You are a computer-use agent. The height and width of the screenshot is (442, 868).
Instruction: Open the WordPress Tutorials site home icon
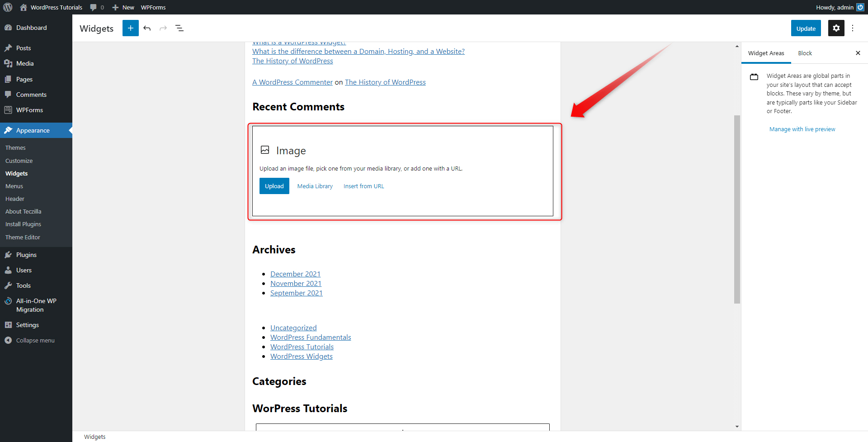click(x=24, y=7)
